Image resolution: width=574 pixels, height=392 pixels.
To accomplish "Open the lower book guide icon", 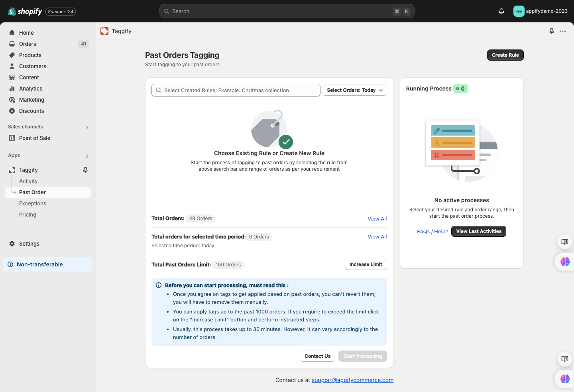I will click(565, 359).
